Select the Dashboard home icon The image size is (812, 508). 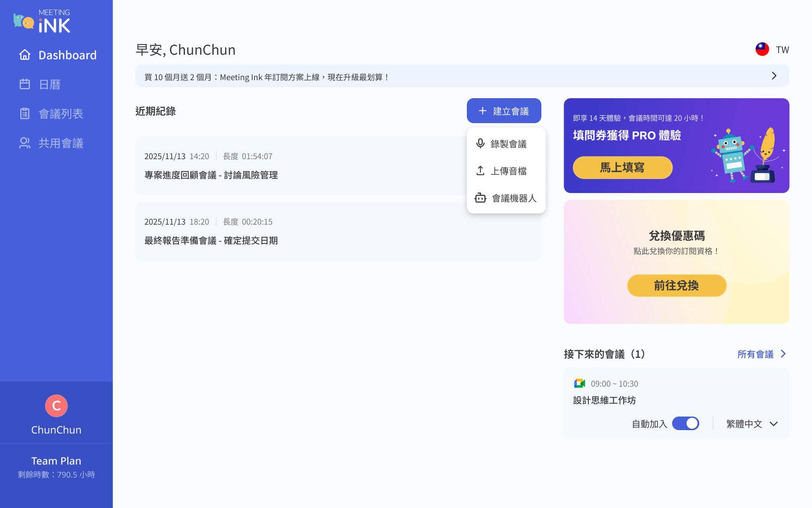(25, 55)
